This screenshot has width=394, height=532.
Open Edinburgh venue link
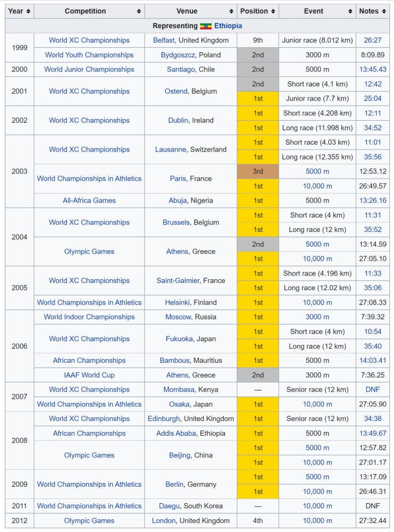(x=163, y=419)
